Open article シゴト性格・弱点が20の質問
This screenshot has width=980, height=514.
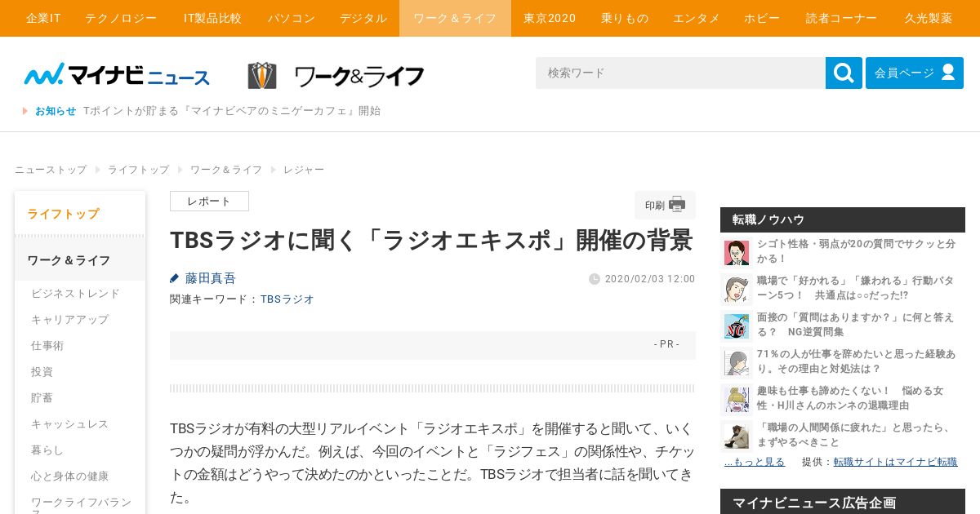pos(856,251)
